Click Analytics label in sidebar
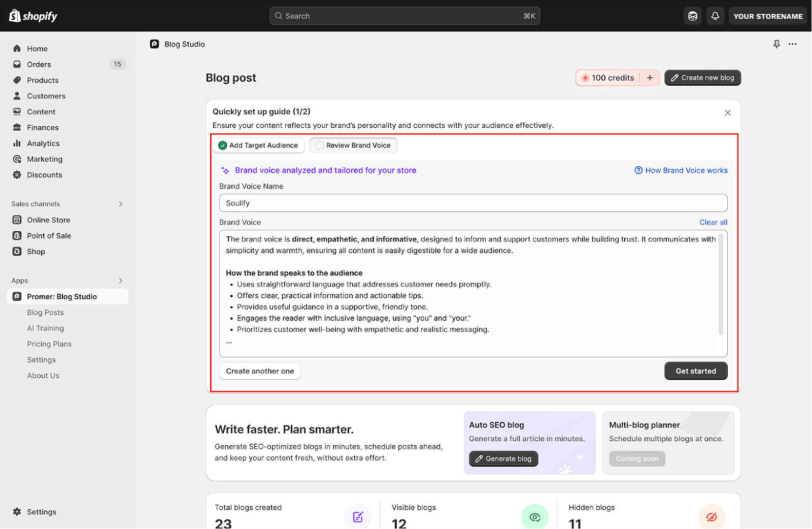This screenshot has height=529, width=812. point(43,144)
